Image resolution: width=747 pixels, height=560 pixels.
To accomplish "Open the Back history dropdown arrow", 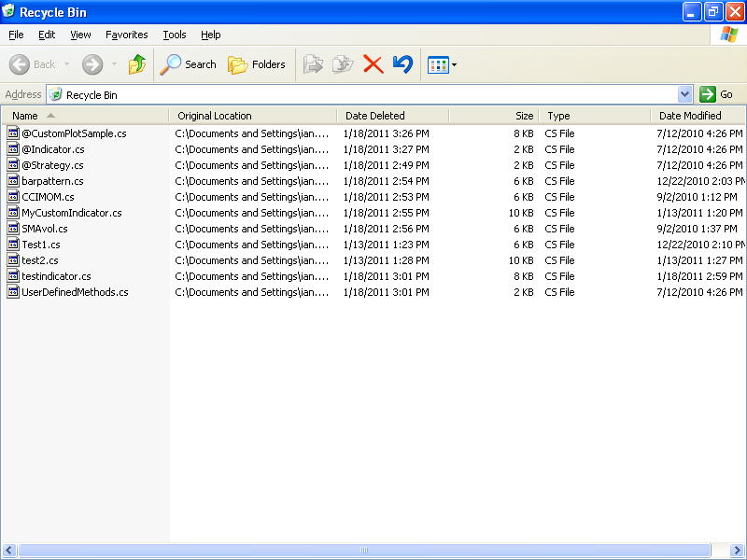I will 66,64.
